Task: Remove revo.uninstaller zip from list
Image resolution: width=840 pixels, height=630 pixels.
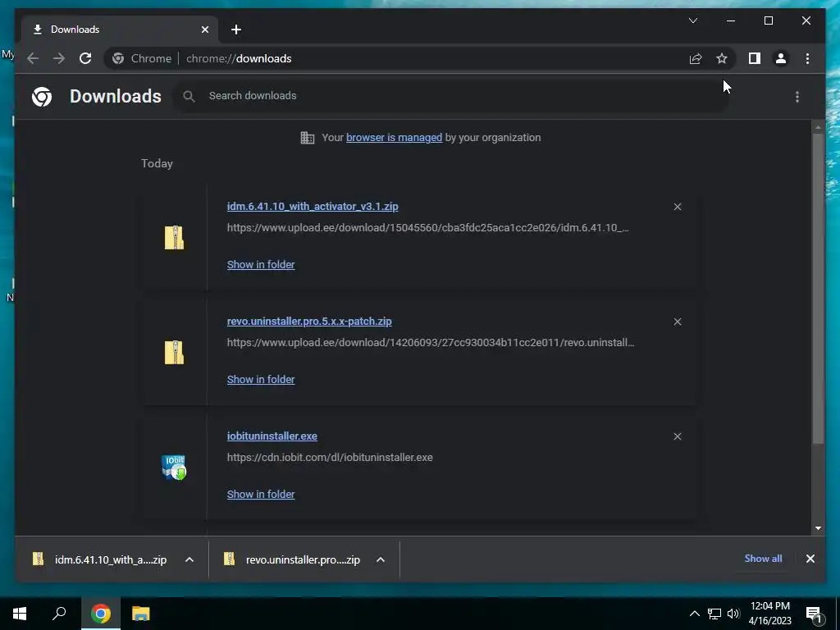Action: coord(678,322)
